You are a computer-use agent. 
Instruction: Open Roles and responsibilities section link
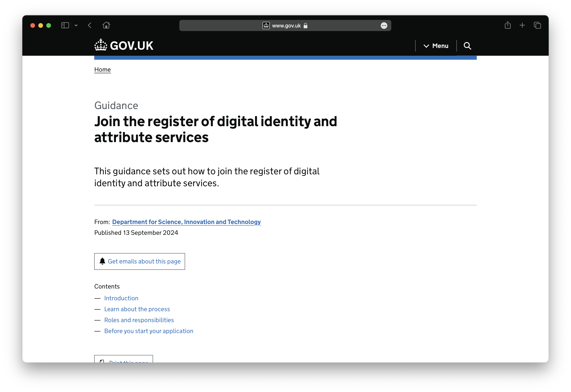pyautogui.click(x=139, y=320)
